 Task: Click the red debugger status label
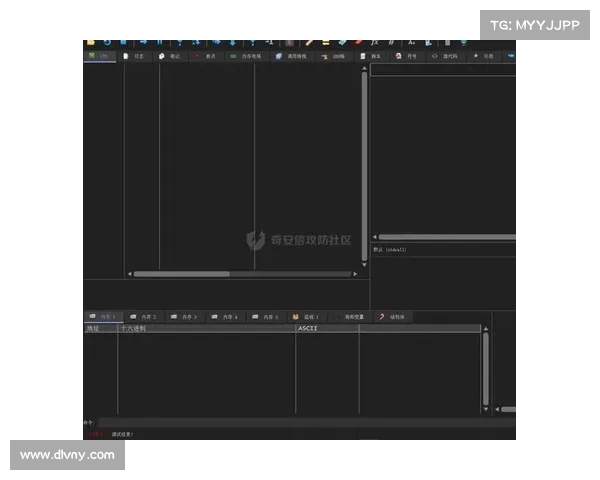[96, 434]
